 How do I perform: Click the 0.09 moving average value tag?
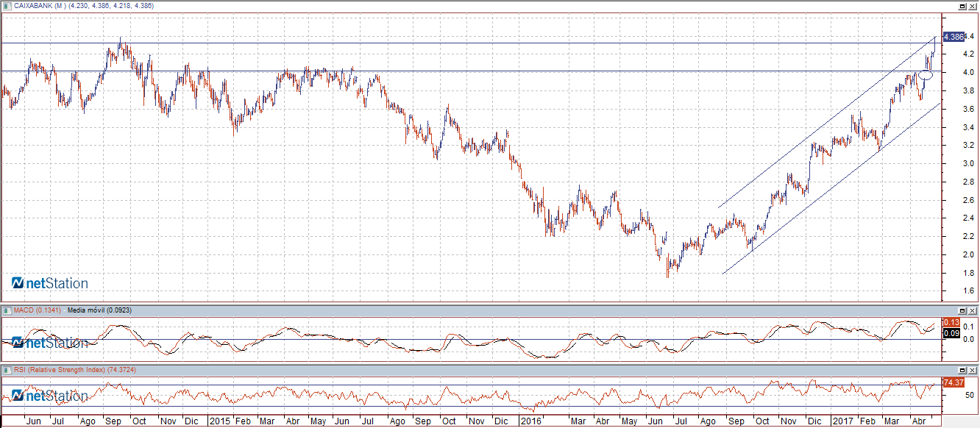tap(951, 333)
